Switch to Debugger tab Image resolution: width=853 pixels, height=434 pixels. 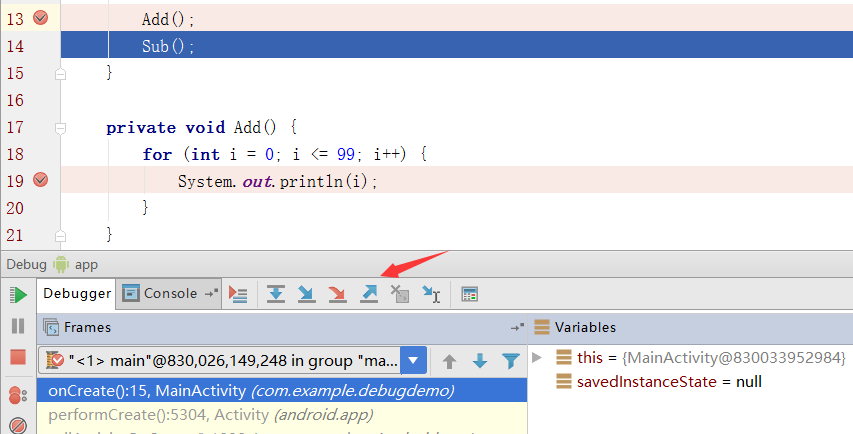pyautogui.click(x=77, y=294)
